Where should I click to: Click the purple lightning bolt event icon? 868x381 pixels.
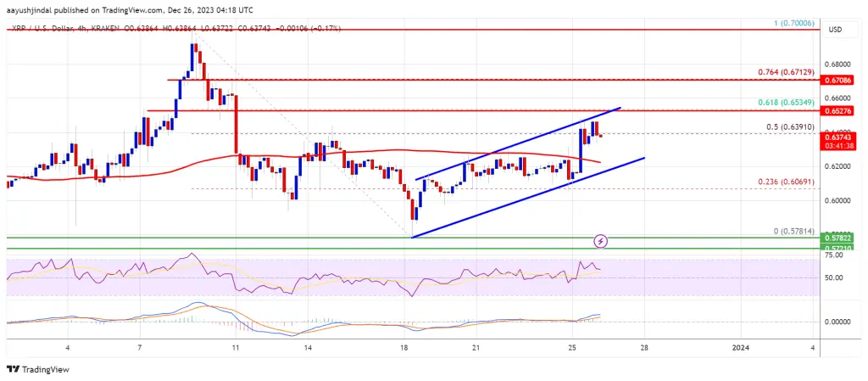pyautogui.click(x=601, y=241)
